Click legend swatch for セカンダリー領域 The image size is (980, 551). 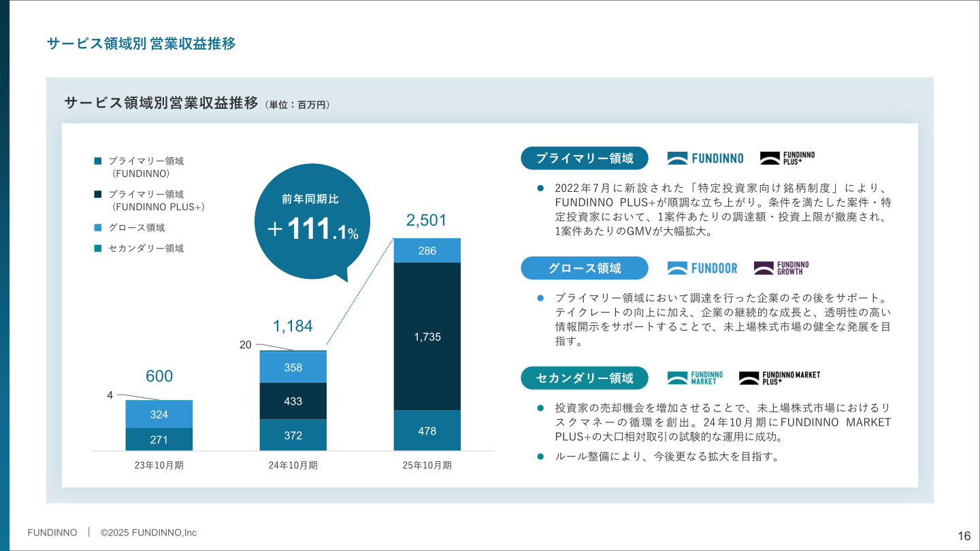[x=97, y=248]
